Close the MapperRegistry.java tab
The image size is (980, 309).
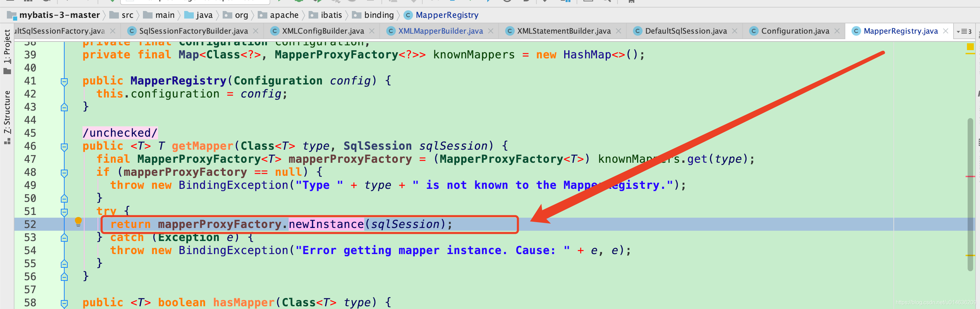point(946,31)
